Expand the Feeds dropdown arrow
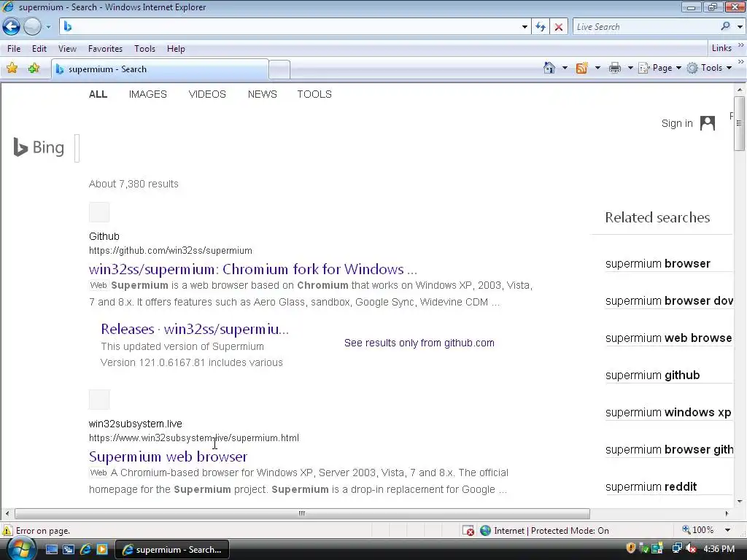 597,68
